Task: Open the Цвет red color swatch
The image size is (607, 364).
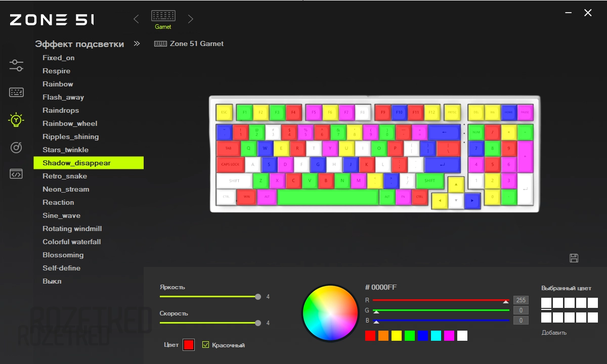Action: (189, 345)
